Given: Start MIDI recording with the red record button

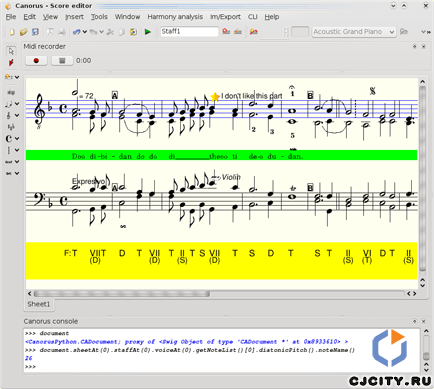Looking at the screenshot, I should (36, 61).
